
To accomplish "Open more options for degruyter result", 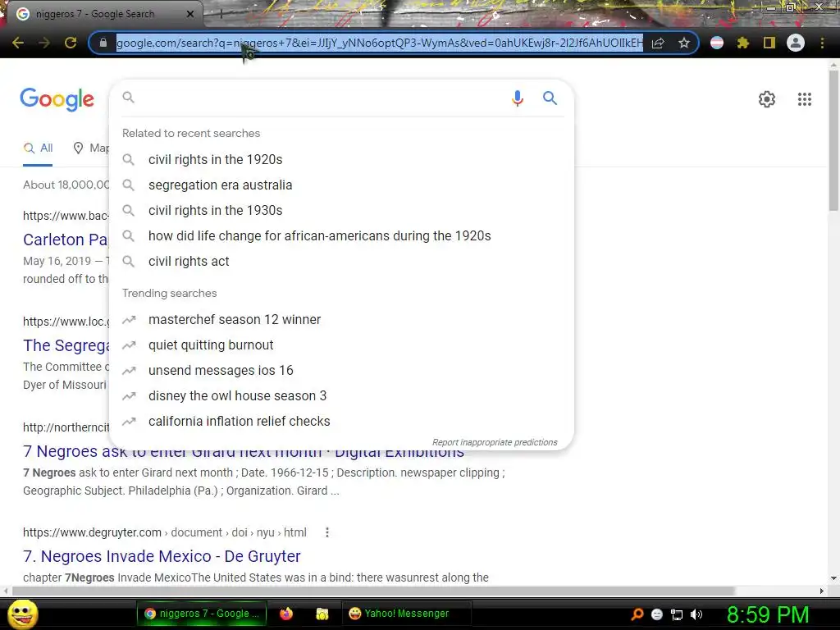I will 327,532.
